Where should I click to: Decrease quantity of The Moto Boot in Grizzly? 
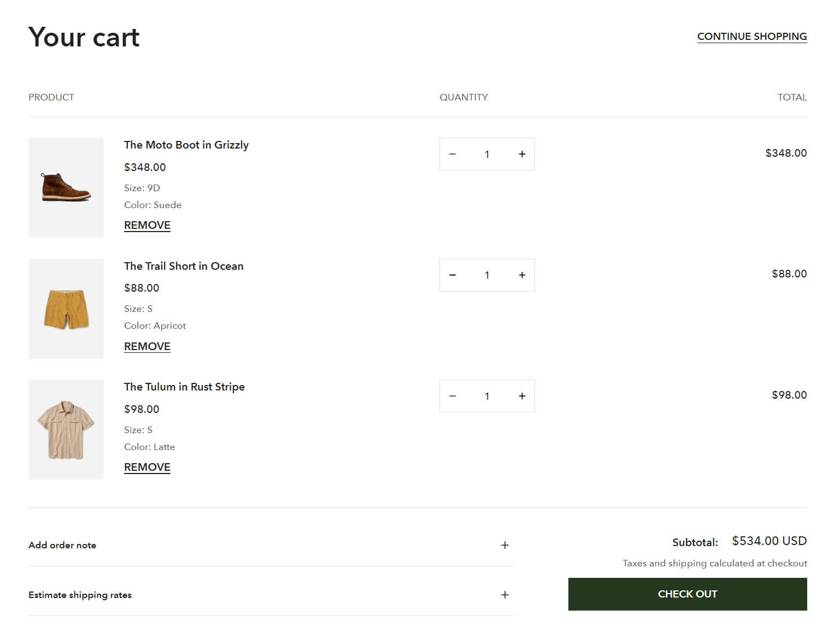[x=452, y=154]
